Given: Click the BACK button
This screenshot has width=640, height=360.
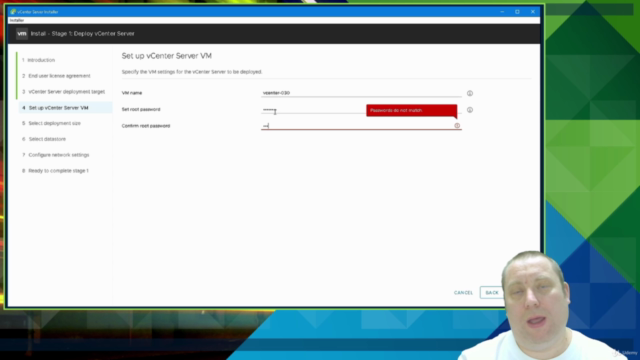Looking at the screenshot, I should [492, 293].
